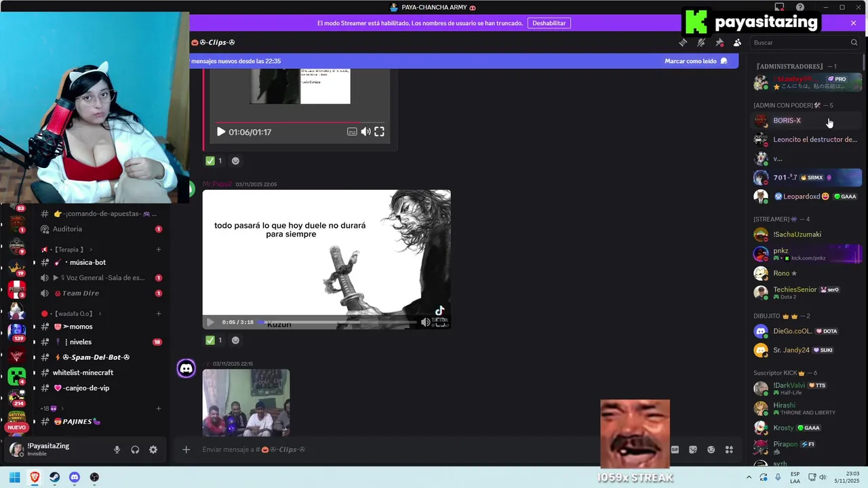Image resolution: width=868 pixels, height=488 pixels.
Task: Add reaction under the 01:17 video
Action: tap(235, 161)
